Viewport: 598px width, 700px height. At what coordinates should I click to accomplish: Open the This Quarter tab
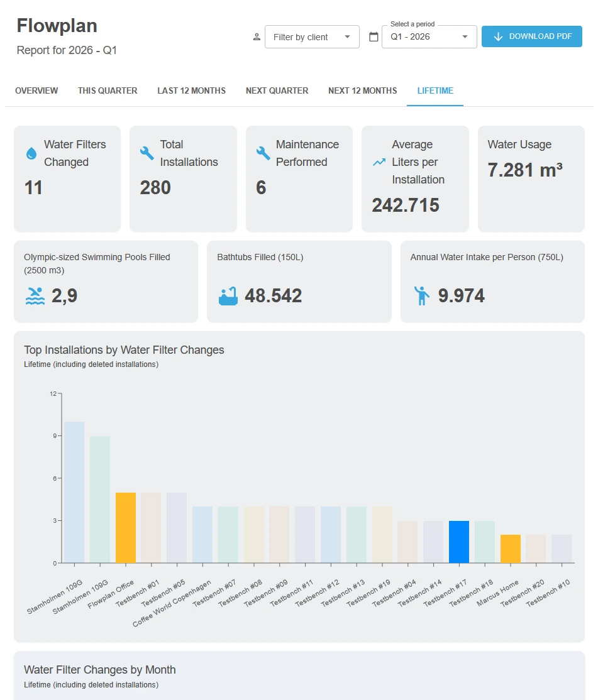click(108, 90)
